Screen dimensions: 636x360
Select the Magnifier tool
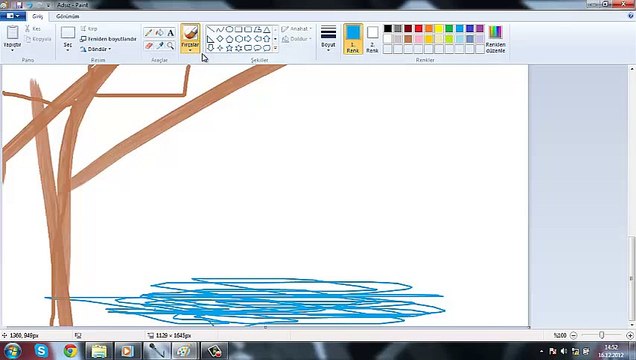171,45
